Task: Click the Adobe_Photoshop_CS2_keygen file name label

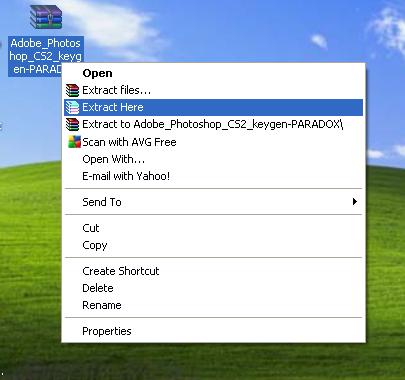Action: click(46, 56)
